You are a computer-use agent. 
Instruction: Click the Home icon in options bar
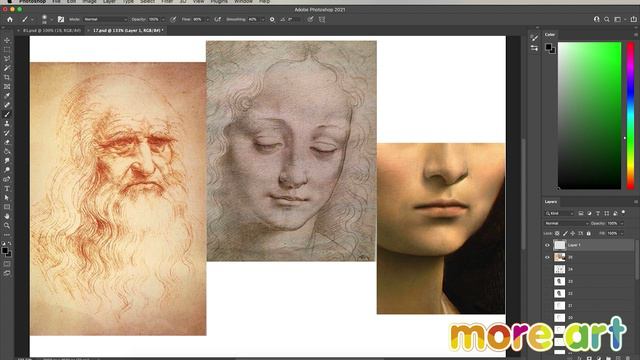coord(10,19)
